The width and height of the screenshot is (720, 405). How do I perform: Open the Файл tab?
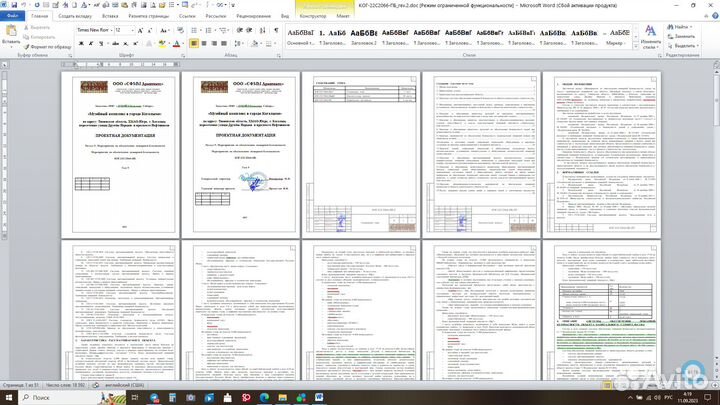tap(12, 16)
